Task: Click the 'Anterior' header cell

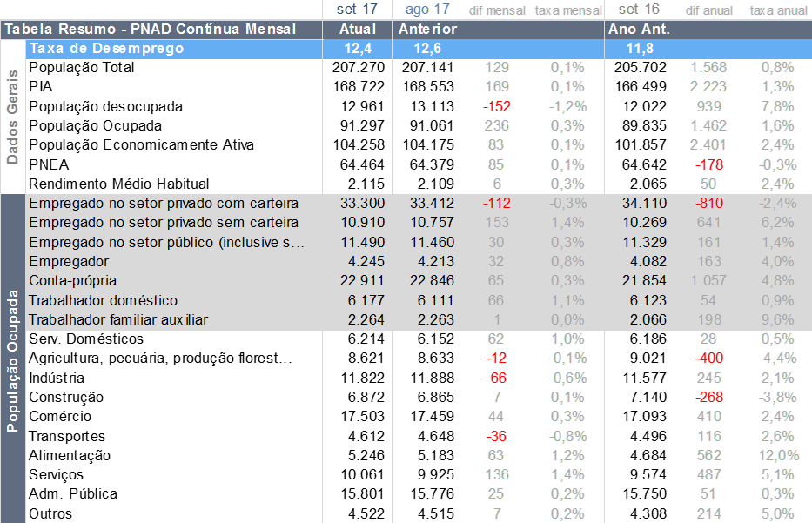Action: click(x=427, y=29)
